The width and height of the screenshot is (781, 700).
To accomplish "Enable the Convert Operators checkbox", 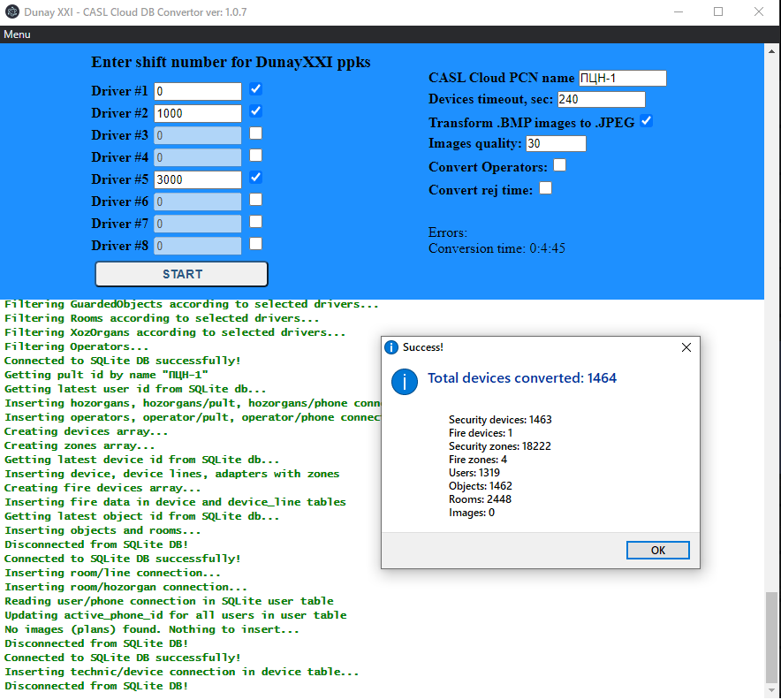I will click(560, 165).
